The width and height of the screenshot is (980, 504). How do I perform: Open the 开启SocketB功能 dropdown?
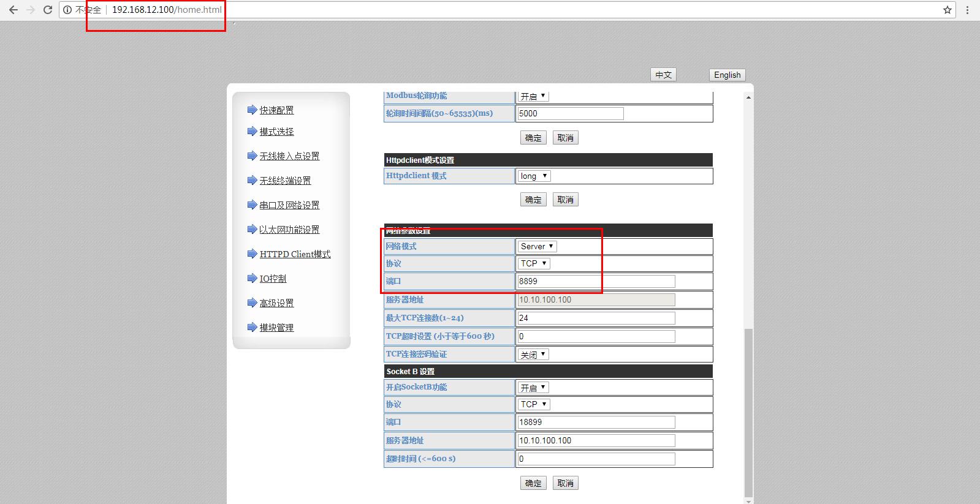click(x=533, y=387)
